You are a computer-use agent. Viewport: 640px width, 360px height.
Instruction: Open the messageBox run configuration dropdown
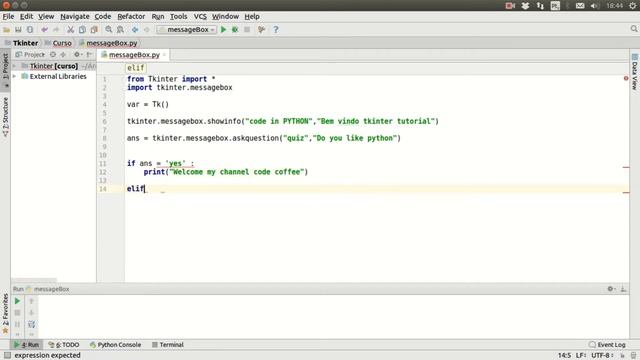[x=187, y=30]
